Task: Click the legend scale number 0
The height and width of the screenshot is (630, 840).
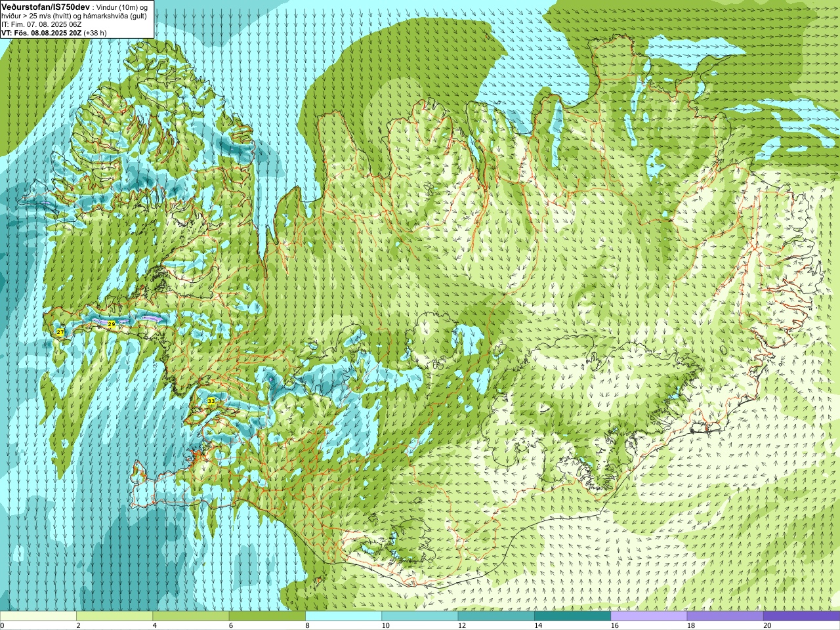Action: click(x=3, y=625)
